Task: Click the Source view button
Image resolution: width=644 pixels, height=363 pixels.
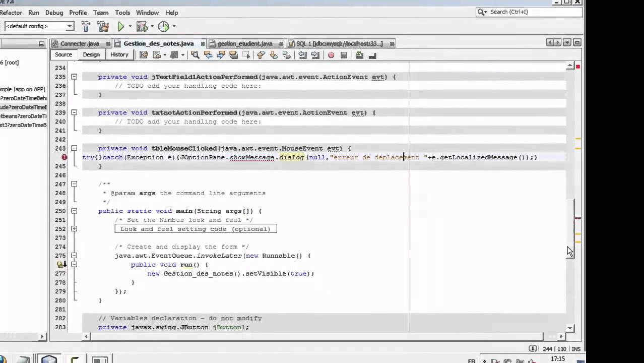Action: [x=63, y=54]
